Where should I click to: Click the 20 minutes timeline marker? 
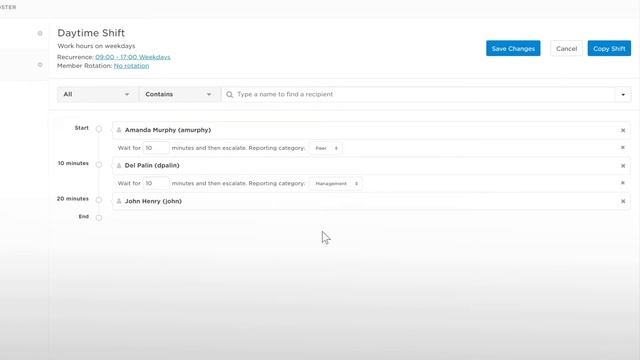(99, 200)
